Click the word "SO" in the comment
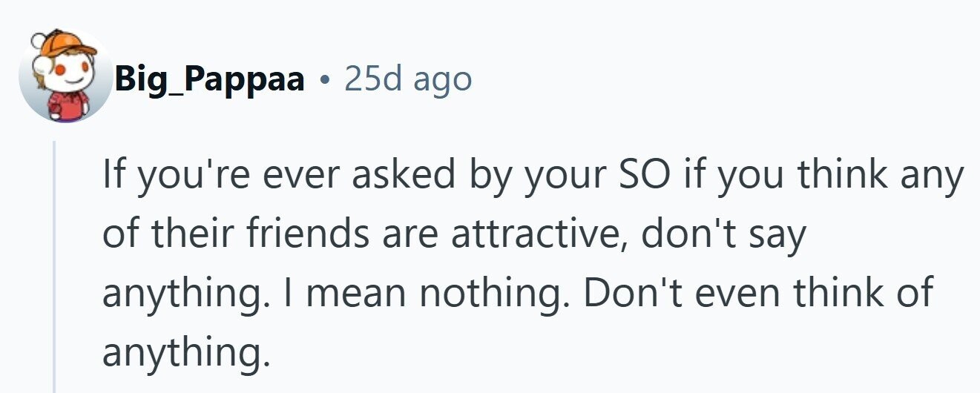This screenshot has height=393, width=980. (x=636, y=176)
